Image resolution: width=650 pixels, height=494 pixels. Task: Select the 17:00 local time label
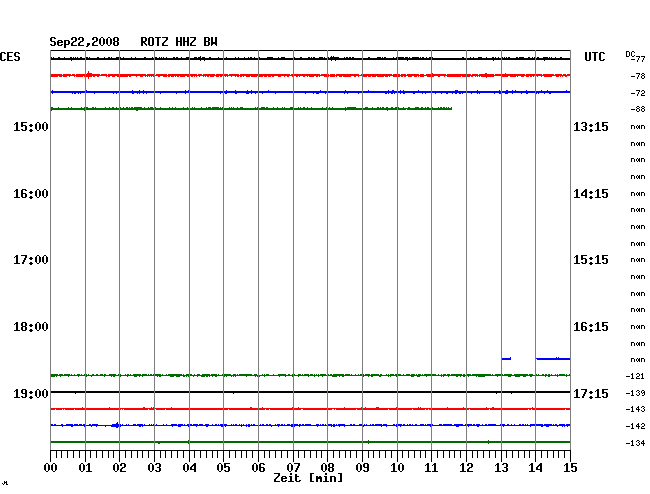pyautogui.click(x=31, y=260)
